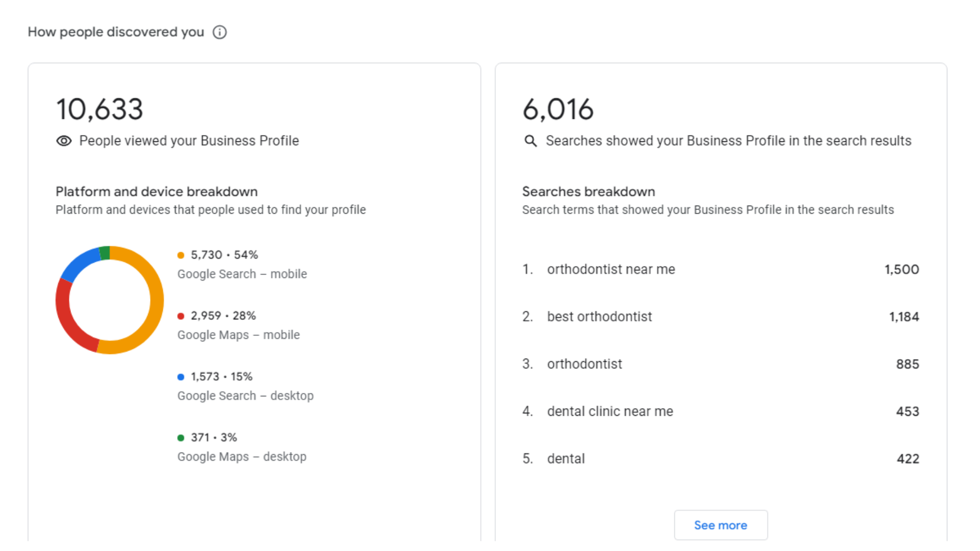Click the Google Maps – desktop legend label
Screen dimensions: 980x551
click(242, 457)
